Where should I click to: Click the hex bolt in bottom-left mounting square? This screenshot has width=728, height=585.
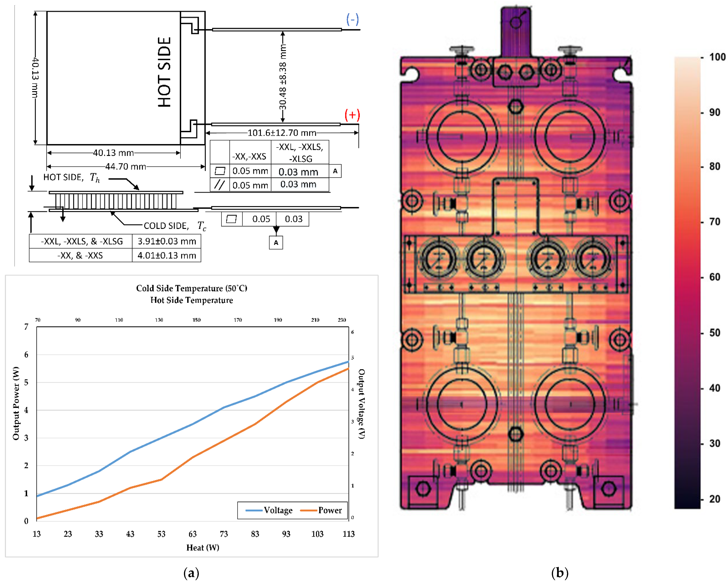coord(423,488)
